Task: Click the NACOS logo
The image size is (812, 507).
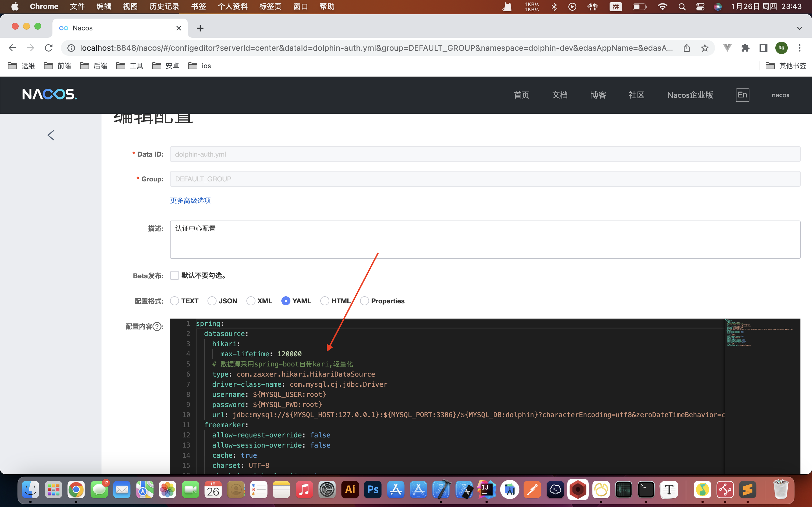Action: click(x=49, y=95)
